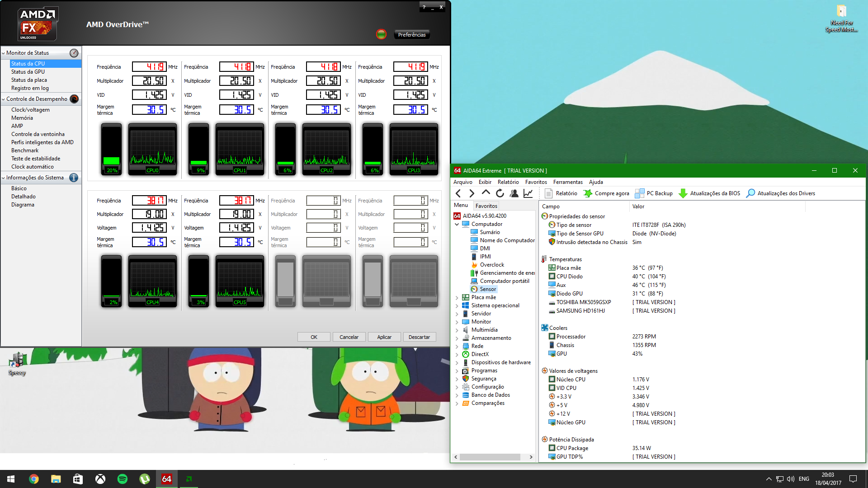Click the Informações do Sistema info icon

74,178
